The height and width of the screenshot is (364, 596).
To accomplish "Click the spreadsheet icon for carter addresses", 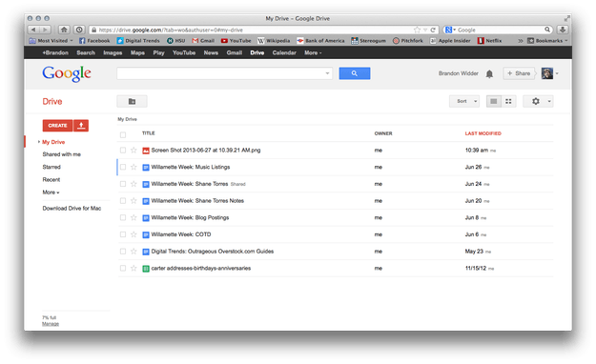I will (x=146, y=269).
